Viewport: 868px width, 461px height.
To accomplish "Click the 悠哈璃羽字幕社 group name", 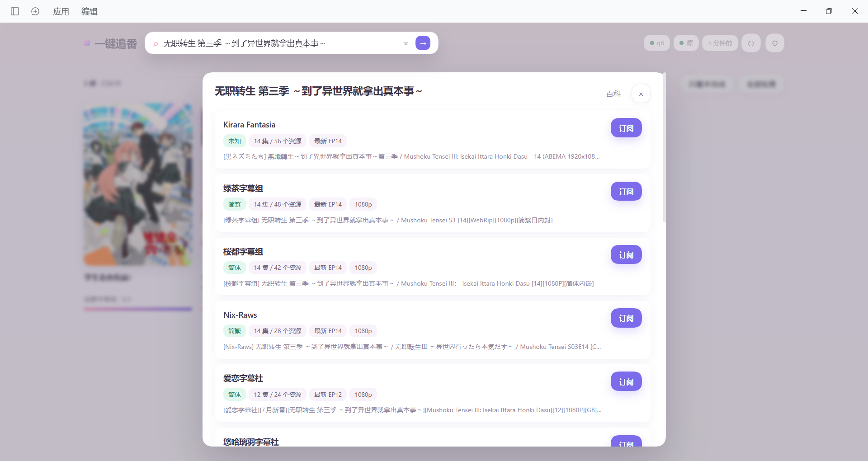I will click(x=251, y=442).
